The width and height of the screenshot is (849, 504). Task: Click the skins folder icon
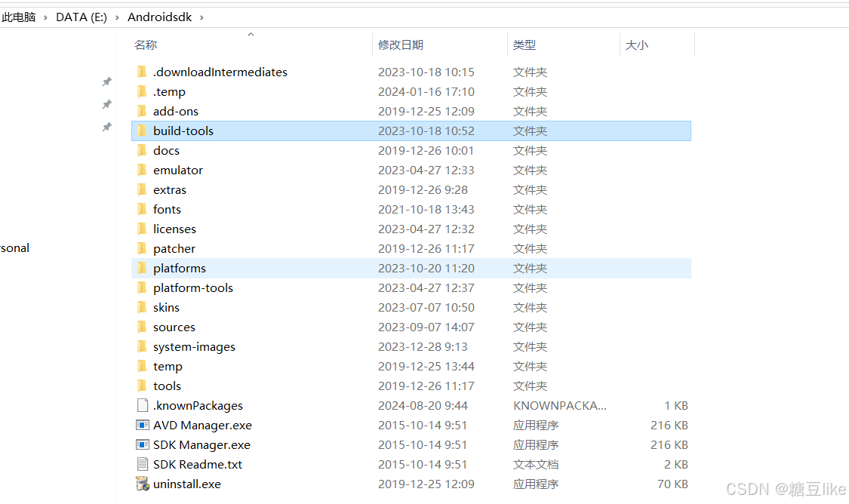pos(142,308)
